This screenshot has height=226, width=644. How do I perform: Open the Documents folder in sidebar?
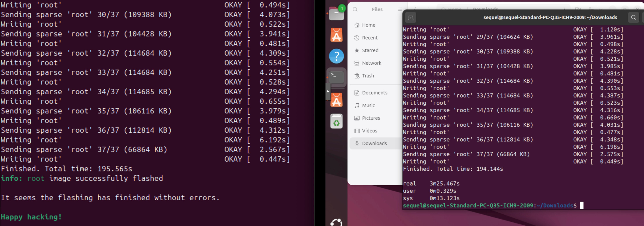(x=374, y=93)
